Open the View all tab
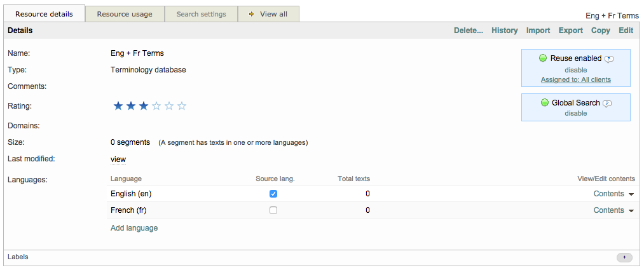Screen dimensions: 644x270 [x=268, y=14]
